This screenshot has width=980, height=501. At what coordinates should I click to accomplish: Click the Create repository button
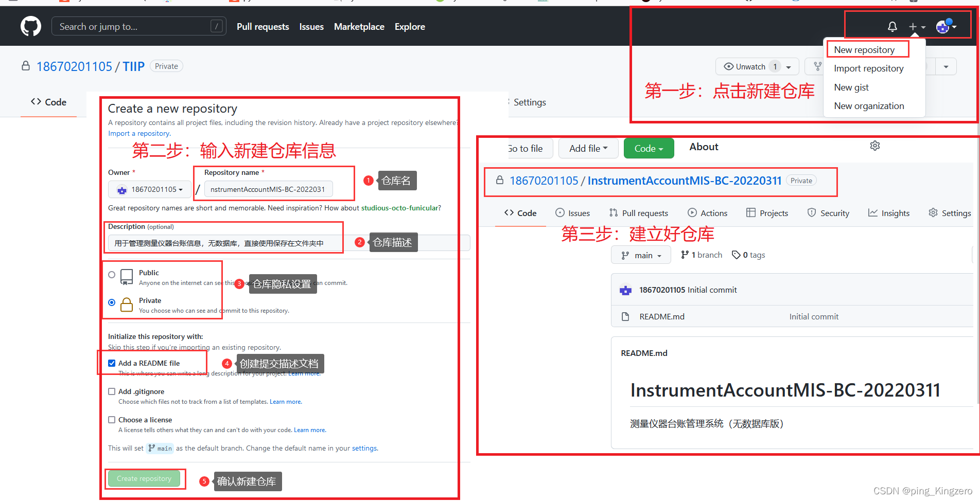point(144,478)
